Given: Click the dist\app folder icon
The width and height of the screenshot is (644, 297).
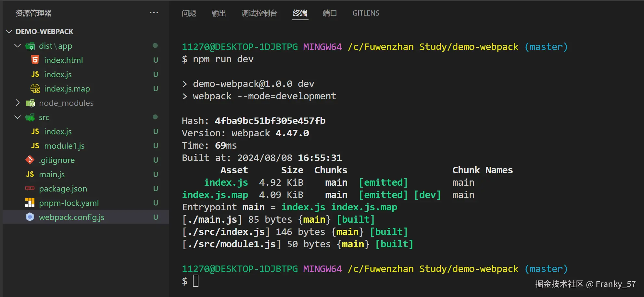Looking at the screenshot, I should tap(30, 46).
